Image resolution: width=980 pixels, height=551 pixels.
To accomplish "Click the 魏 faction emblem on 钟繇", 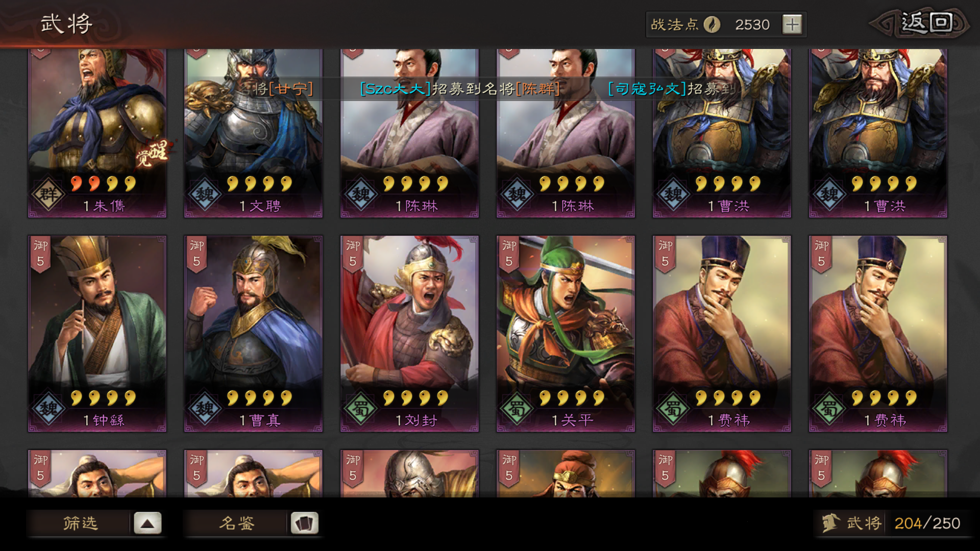I will click(x=48, y=408).
